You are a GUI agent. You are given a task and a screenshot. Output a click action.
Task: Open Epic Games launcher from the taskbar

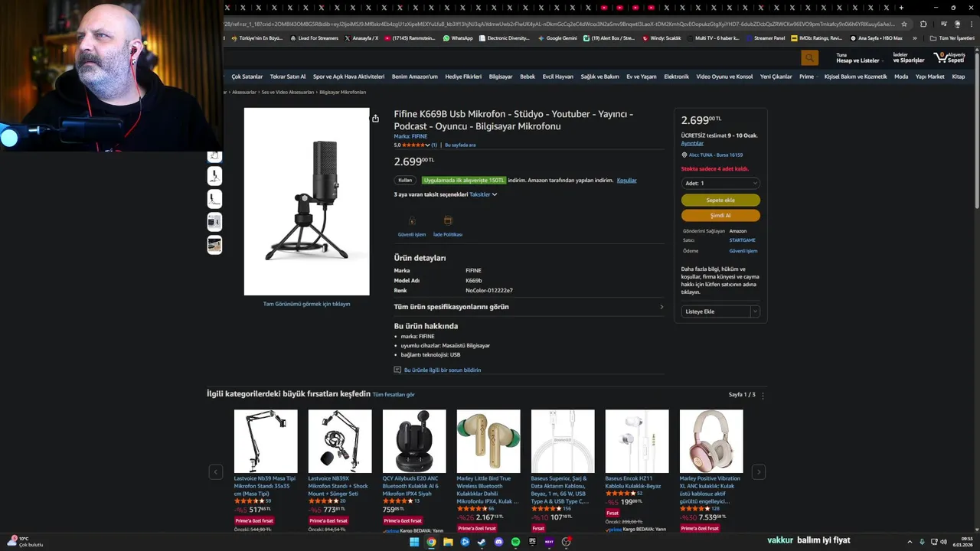(x=532, y=542)
